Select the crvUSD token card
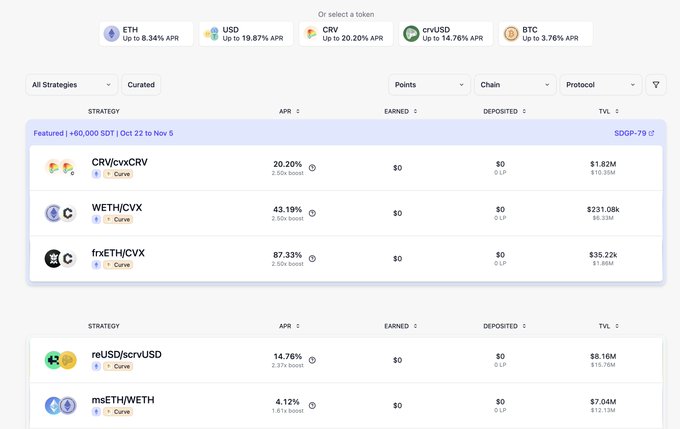Viewport: 680px width, 429px height. [446, 34]
